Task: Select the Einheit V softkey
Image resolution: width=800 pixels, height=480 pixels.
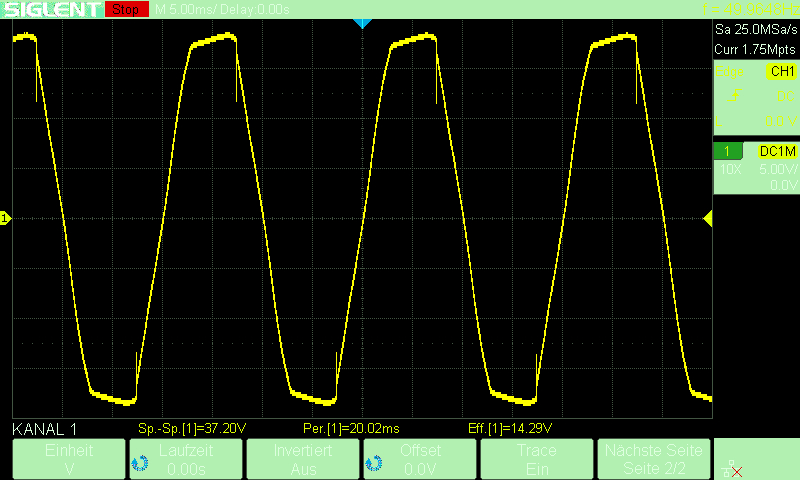Action: (69, 459)
